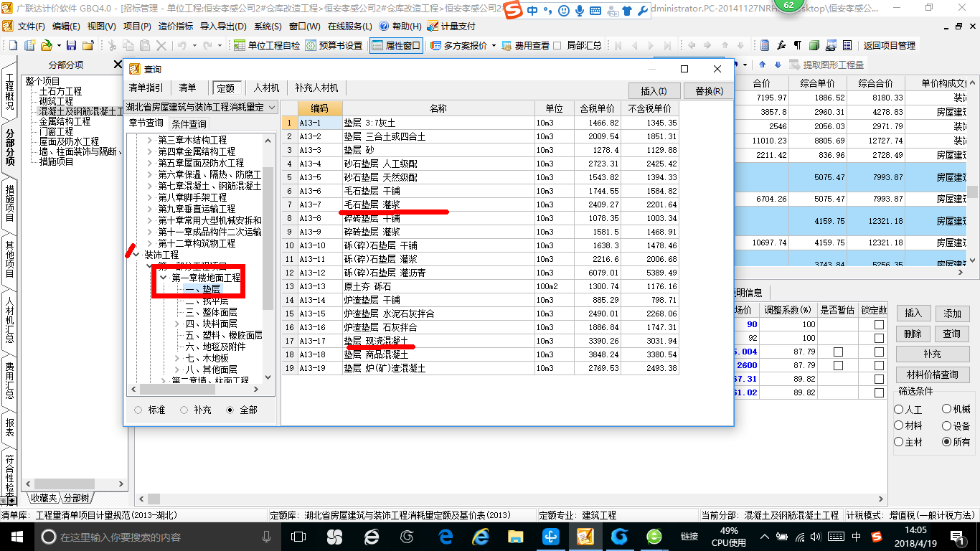Select the 主材 filter radio button
This screenshot has width=980, height=551.
point(899,442)
